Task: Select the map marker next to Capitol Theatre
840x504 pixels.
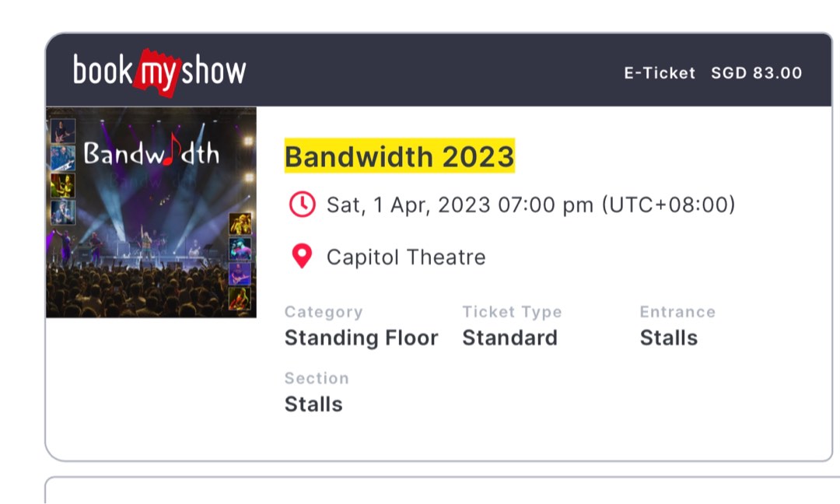Action: pos(303,256)
